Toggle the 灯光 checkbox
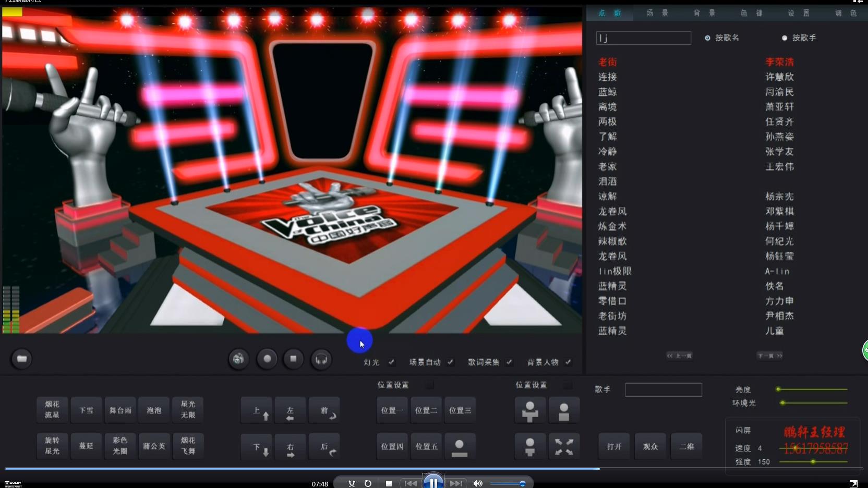Viewport: 868px width, 488px height. click(391, 362)
